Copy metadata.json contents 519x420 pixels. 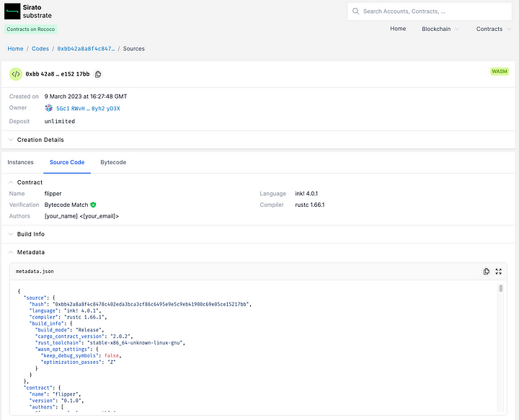487,272
